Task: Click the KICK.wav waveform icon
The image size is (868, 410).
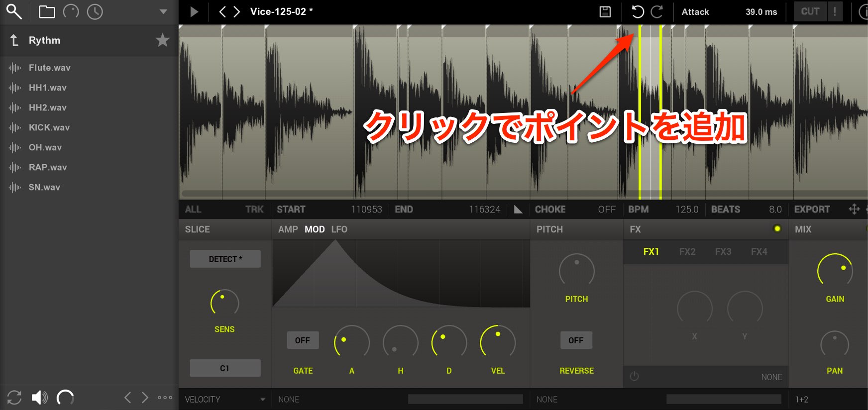Action: pos(15,127)
